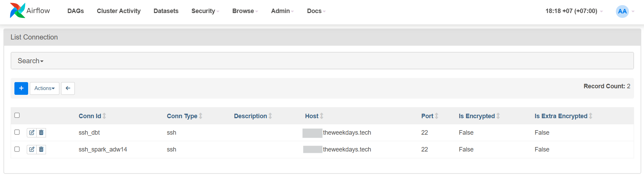Click the Airflow pinwheel logo
The height and width of the screenshot is (191, 644).
pyautogui.click(x=17, y=11)
